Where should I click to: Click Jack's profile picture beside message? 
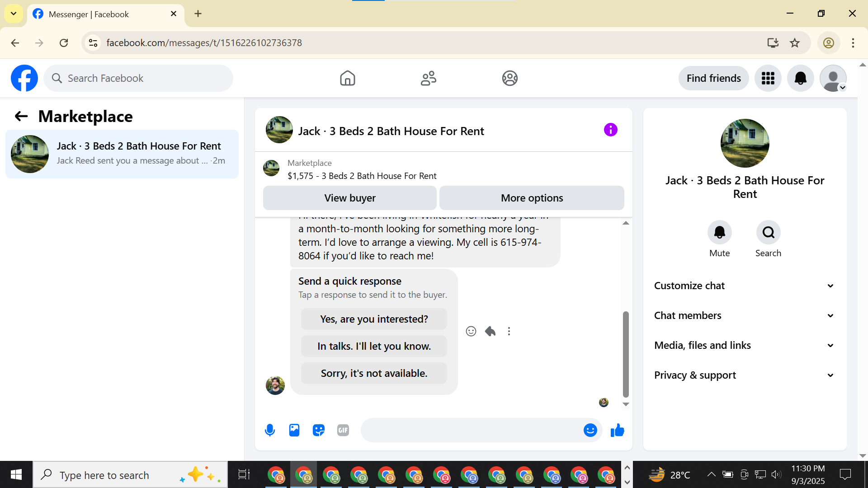(275, 385)
